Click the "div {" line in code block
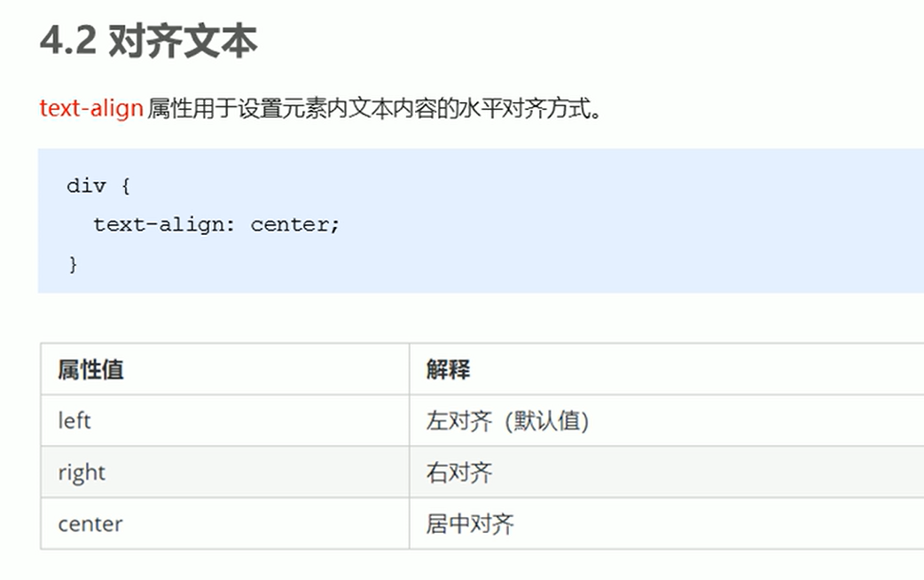 click(x=98, y=186)
